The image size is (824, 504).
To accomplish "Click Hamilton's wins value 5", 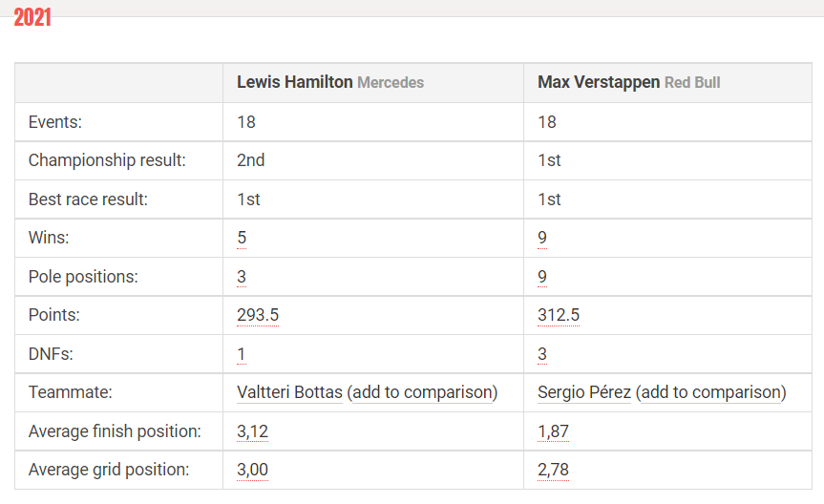I will pos(242,238).
